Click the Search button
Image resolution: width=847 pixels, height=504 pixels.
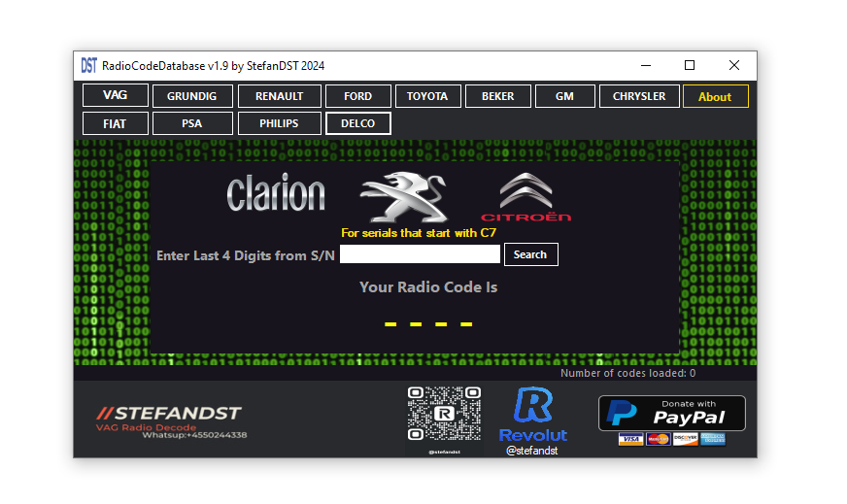tap(530, 254)
